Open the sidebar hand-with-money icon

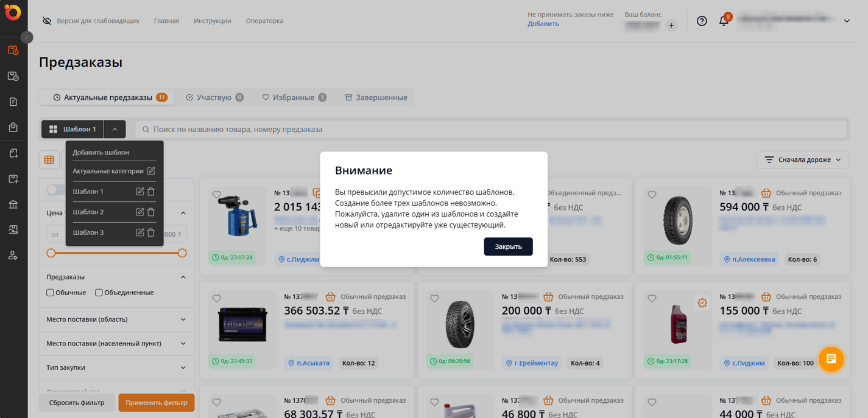pyautogui.click(x=13, y=230)
